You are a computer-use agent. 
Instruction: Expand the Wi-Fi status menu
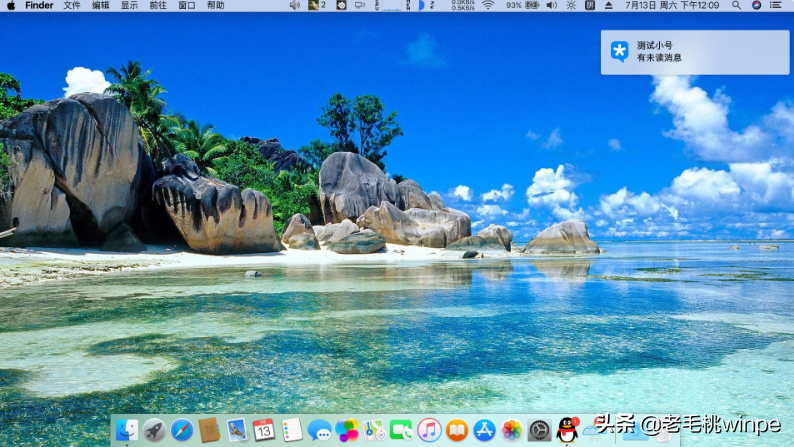click(488, 6)
